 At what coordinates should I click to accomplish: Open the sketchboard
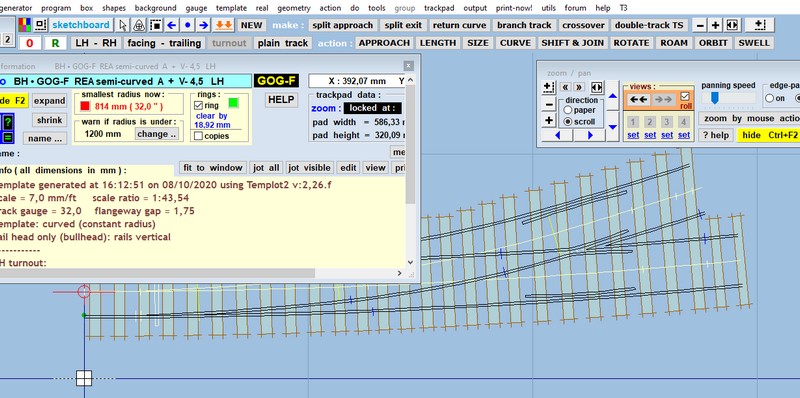81,25
